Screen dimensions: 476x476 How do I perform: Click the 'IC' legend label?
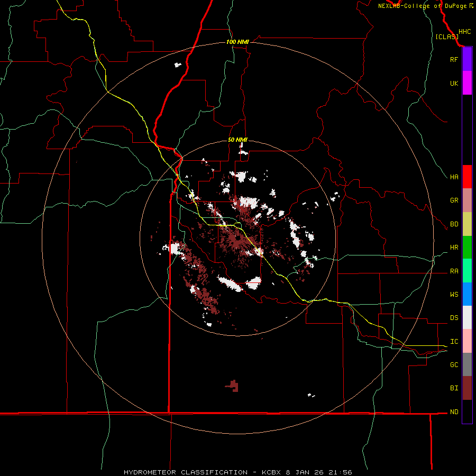(454, 342)
